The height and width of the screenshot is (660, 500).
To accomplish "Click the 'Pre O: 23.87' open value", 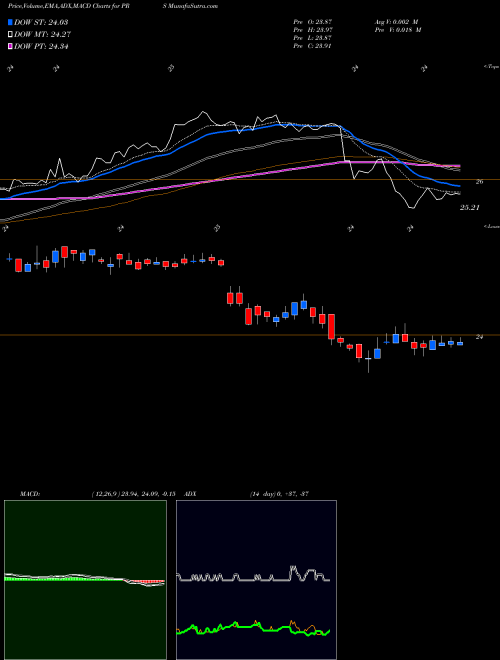I will point(312,21).
